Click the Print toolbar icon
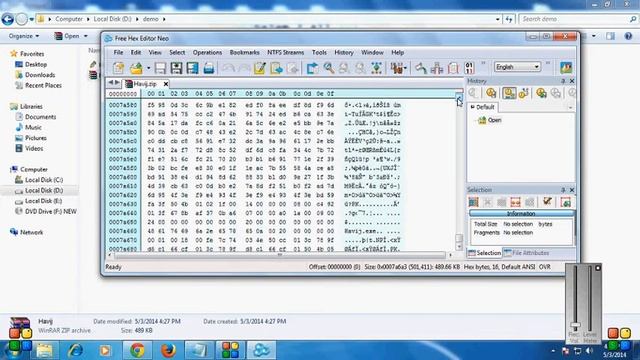The width and height of the screenshot is (640, 360). [209, 68]
